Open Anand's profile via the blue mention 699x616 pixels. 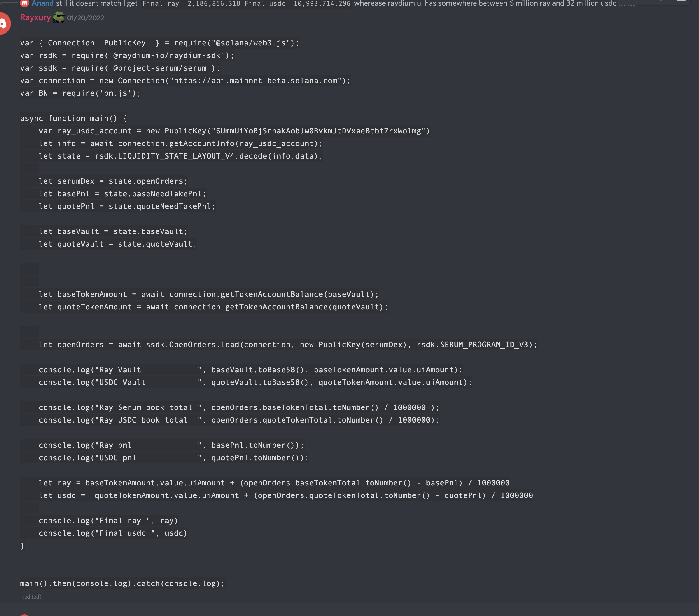click(42, 4)
